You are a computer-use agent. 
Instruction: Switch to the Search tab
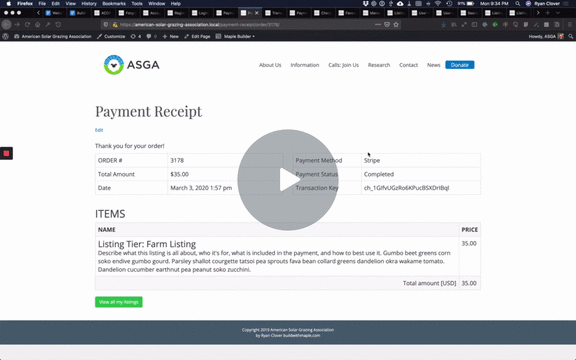468,13
